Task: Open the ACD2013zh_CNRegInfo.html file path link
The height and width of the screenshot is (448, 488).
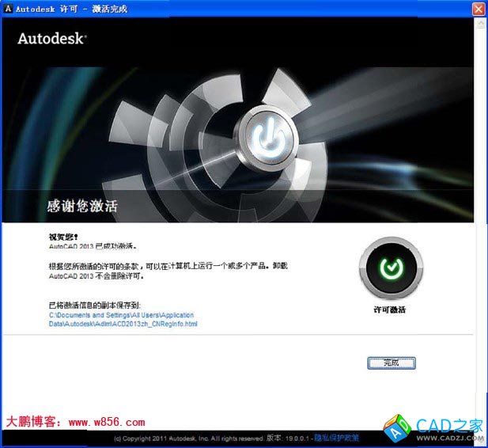Action: 123,319
